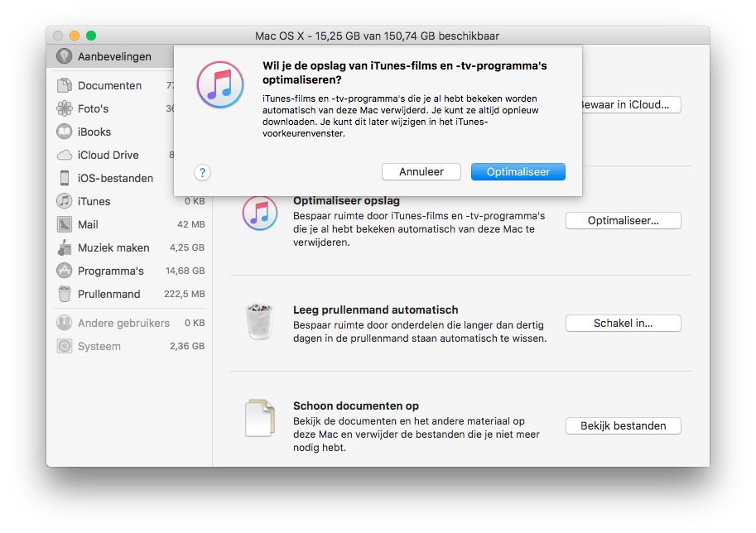The image size is (756, 533).
Task: Open the Mail category label
Action: [x=89, y=224]
